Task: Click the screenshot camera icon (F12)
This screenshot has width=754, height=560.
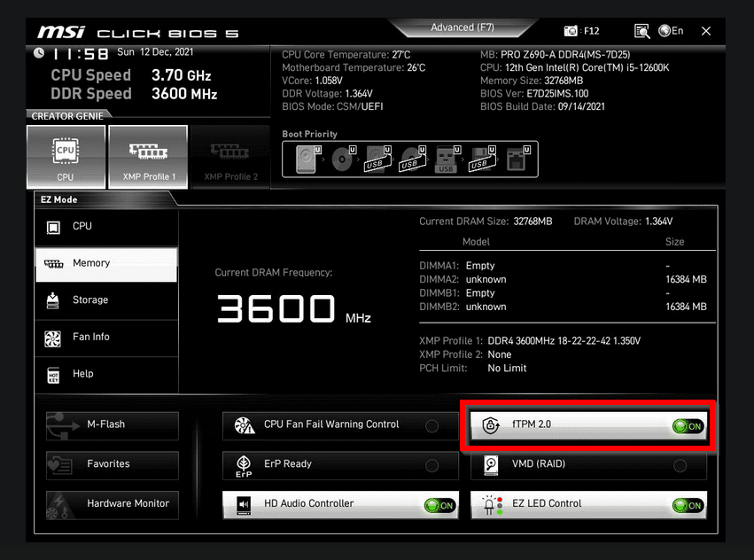Action: (x=571, y=31)
